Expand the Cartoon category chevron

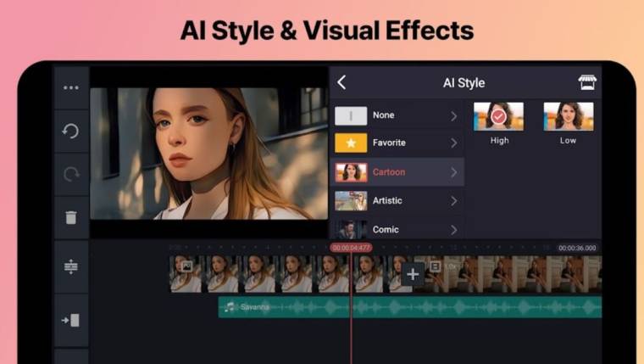pos(454,172)
